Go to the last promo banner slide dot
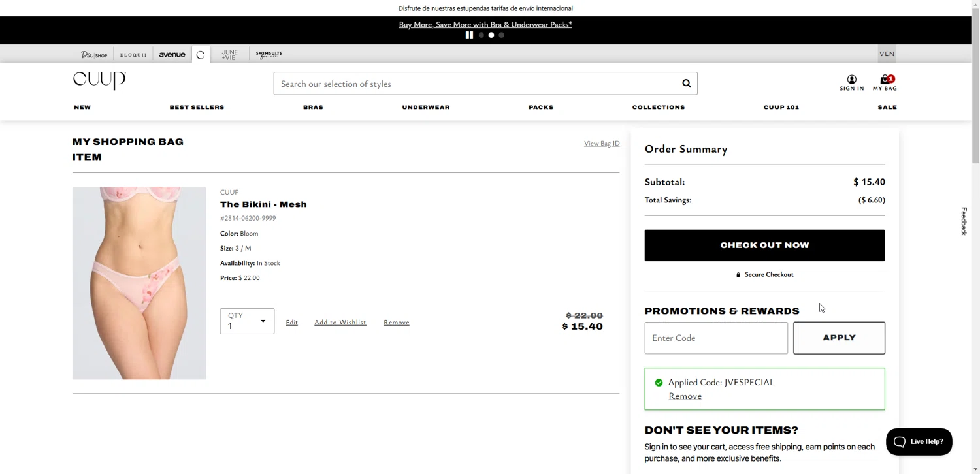 pyautogui.click(x=502, y=35)
